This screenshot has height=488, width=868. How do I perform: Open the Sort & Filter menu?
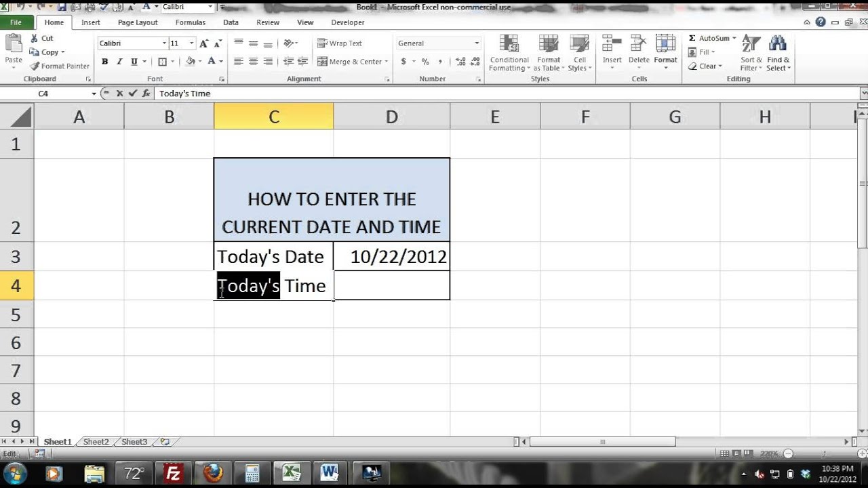click(x=751, y=53)
